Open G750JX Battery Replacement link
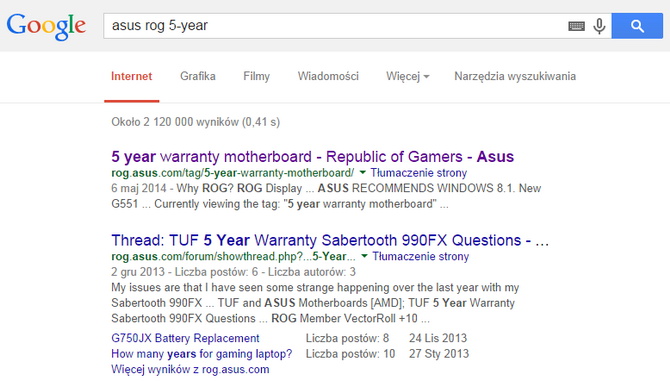Viewport: 670px width, 381px height. [185, 338]
